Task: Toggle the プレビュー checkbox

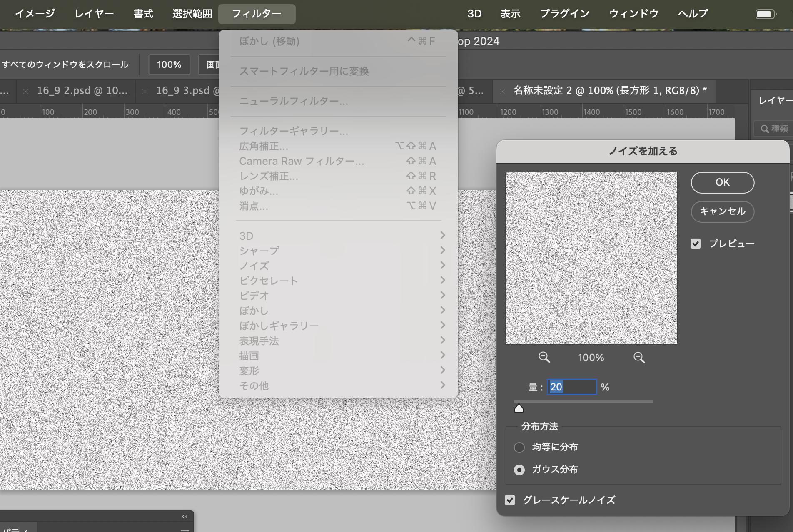Action: [696, 244]
